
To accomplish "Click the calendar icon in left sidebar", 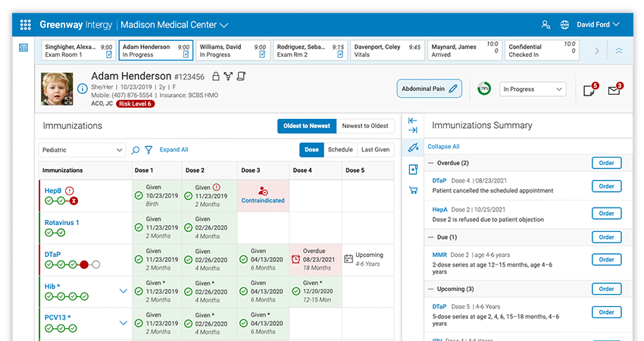I will (23, 48).
